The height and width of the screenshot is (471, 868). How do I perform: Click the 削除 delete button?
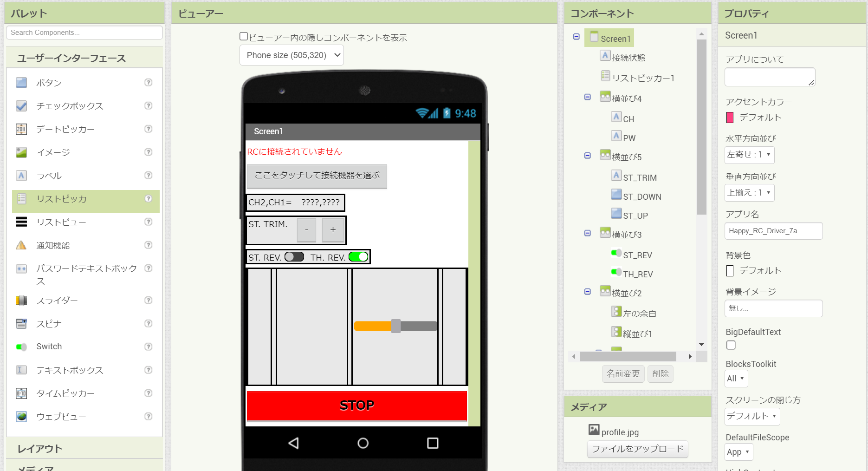[x=660, y=373]
